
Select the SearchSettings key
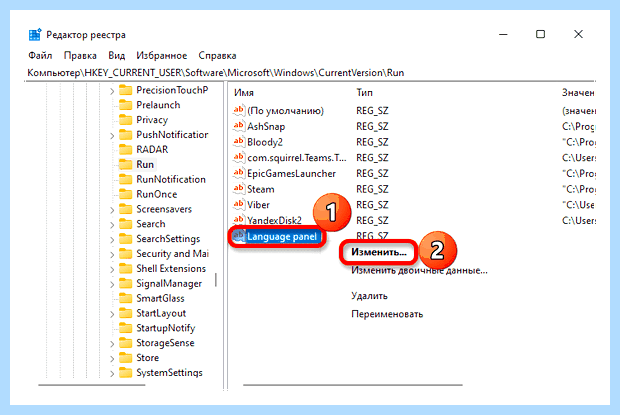coord(168,239)
